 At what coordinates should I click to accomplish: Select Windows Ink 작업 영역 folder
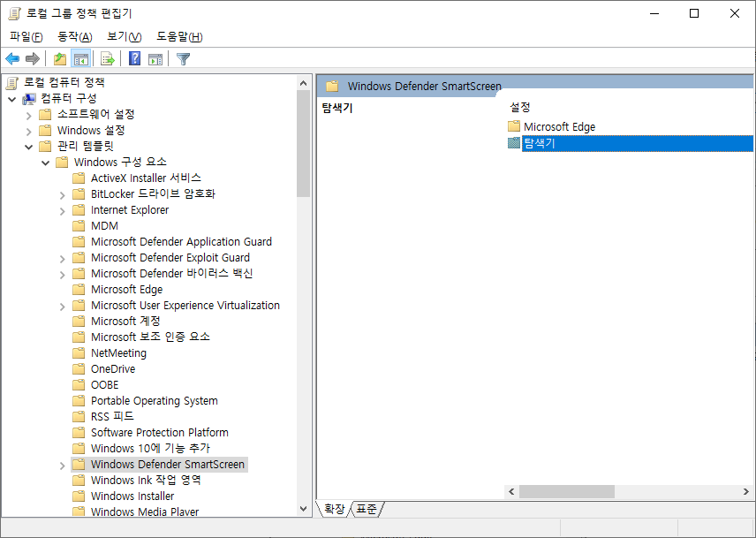[146, 481]
